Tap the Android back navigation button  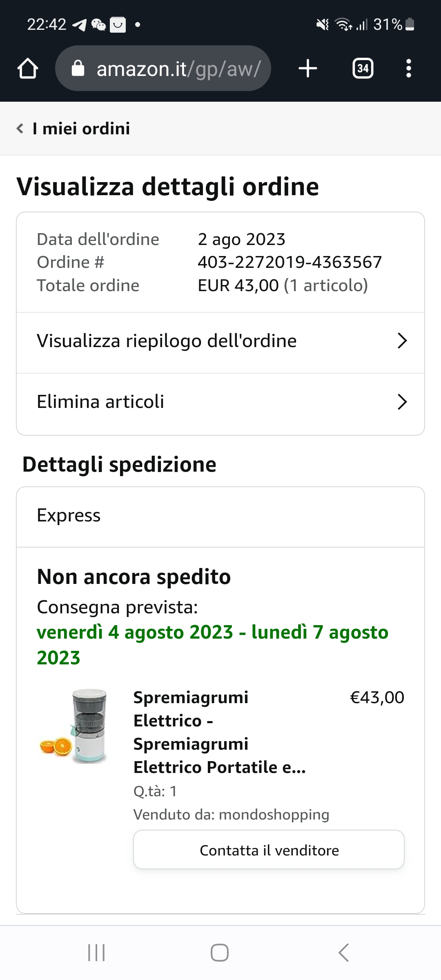[x=344, y=953]
